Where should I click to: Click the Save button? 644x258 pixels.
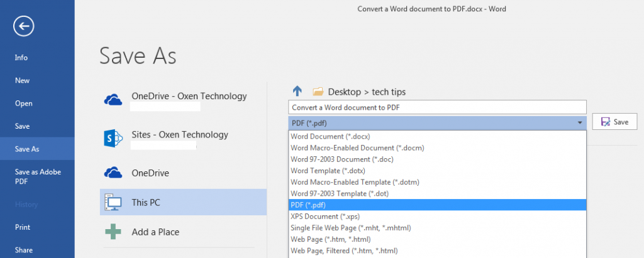614,122
